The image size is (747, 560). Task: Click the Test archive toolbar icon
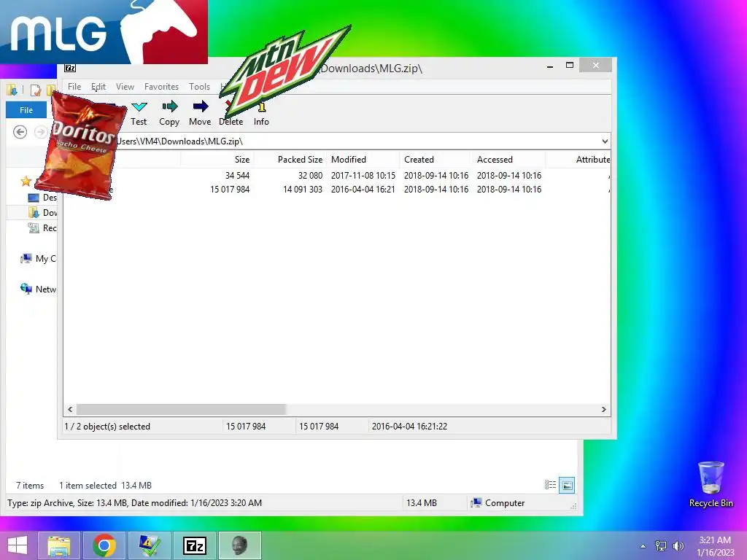pos(139,106)
